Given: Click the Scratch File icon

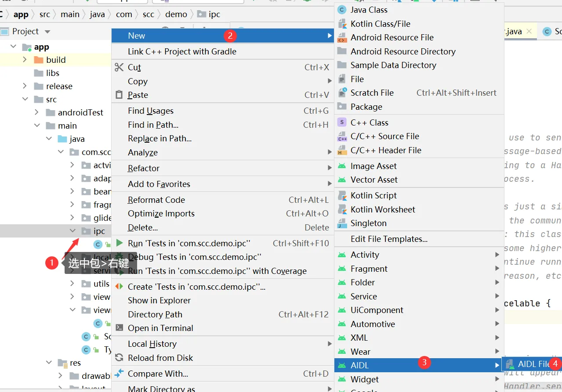Looking at the screenshot, I should [x=342, y=93].
